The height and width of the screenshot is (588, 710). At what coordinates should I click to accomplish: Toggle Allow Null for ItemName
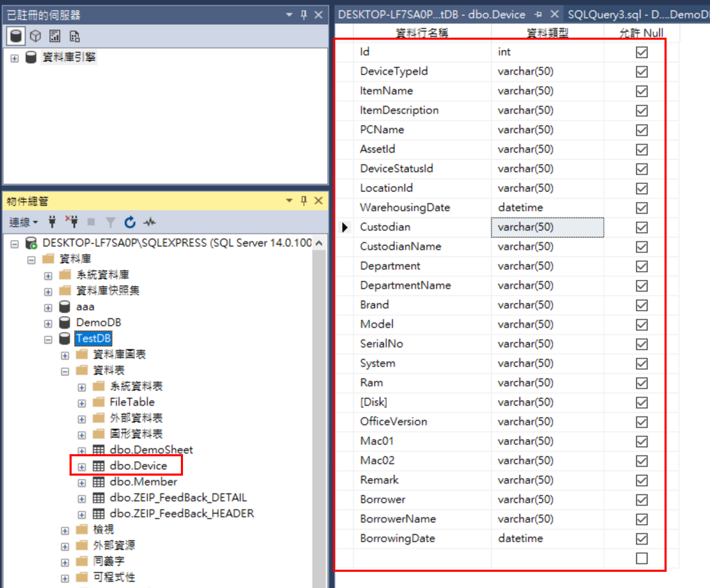[x=642, y=91]
